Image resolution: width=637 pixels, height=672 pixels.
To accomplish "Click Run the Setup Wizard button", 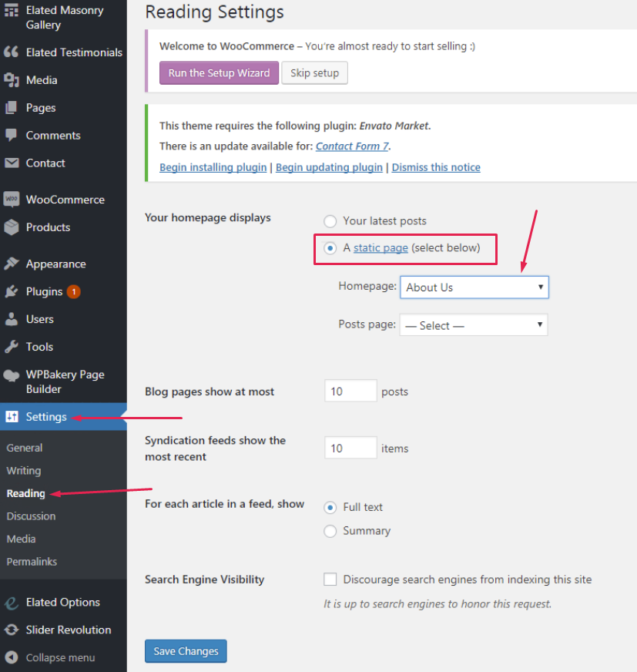I will pyautogui.click(x=219, y=73).
